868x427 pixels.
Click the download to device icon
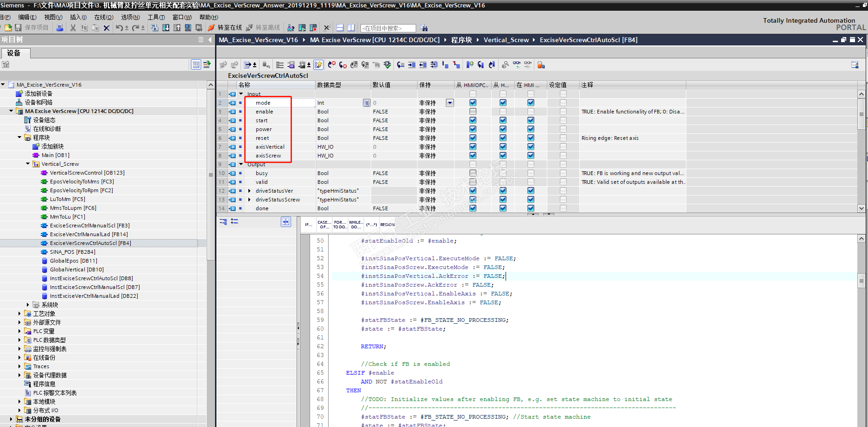[165, 28]
